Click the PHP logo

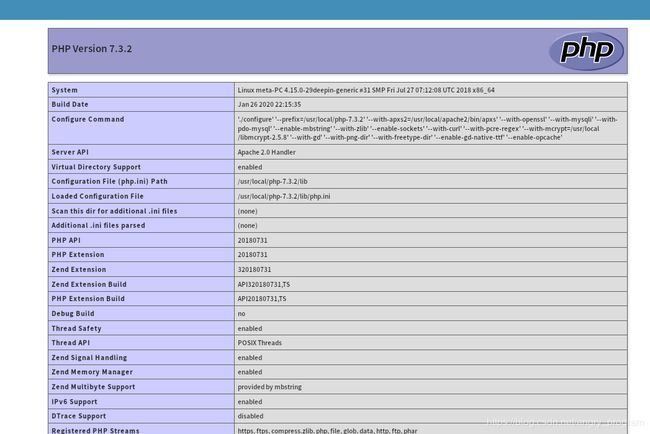(586, 51)
